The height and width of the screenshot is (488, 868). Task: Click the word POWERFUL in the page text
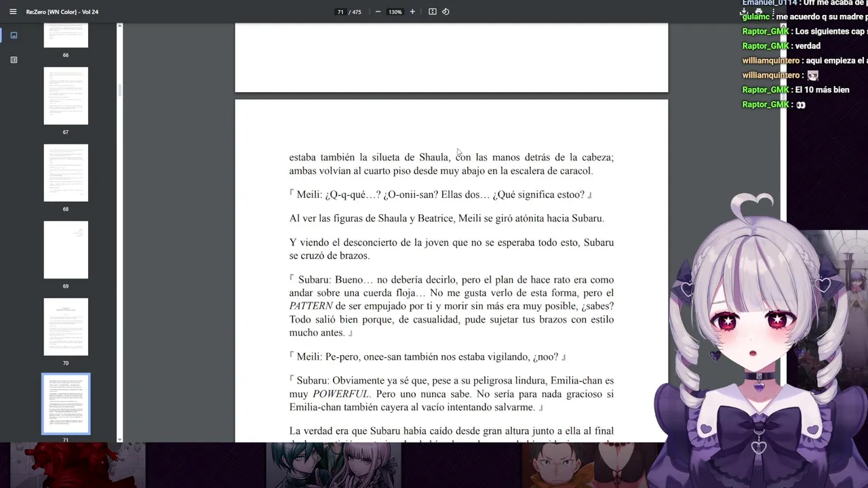click(341, 394)
